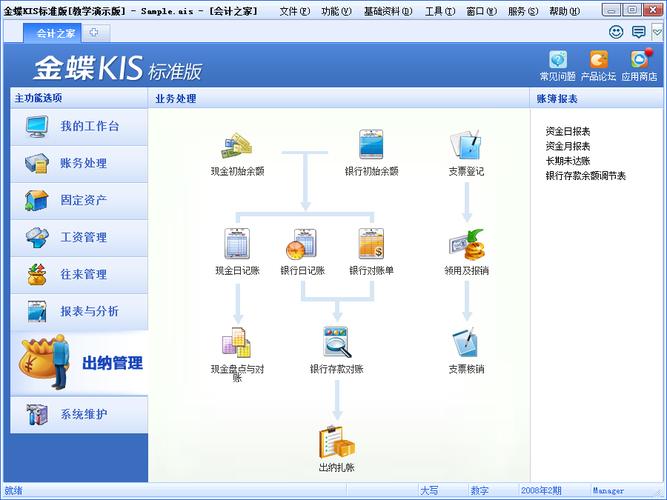Click the smiley face feedback icon
Image resolution: width=667 pixels, height=500 pixels.
616,32
